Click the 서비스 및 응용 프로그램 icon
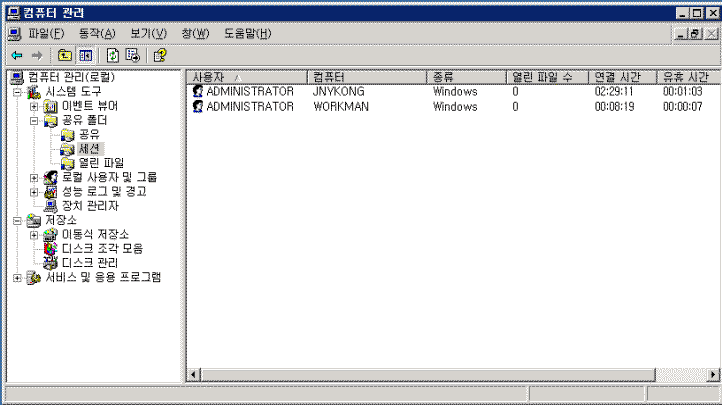The width and height of the screenshot is (722, 405). (34, 278)
